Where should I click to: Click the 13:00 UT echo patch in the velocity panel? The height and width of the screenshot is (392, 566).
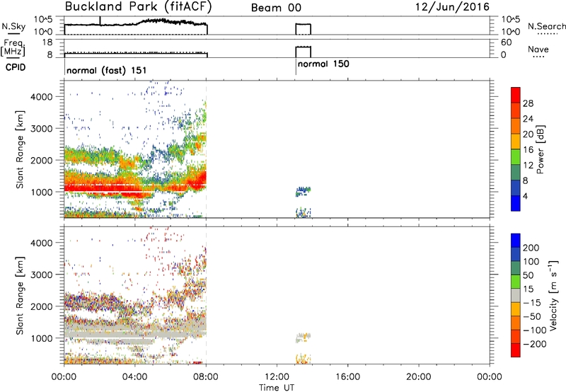[x=304, y=338]
